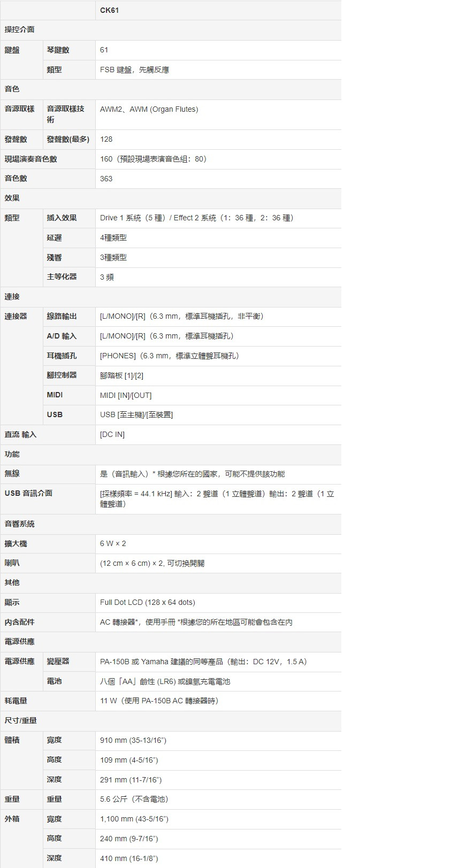
Task: Click the USB 音訊介面 row label
Action: coord(29,493)
